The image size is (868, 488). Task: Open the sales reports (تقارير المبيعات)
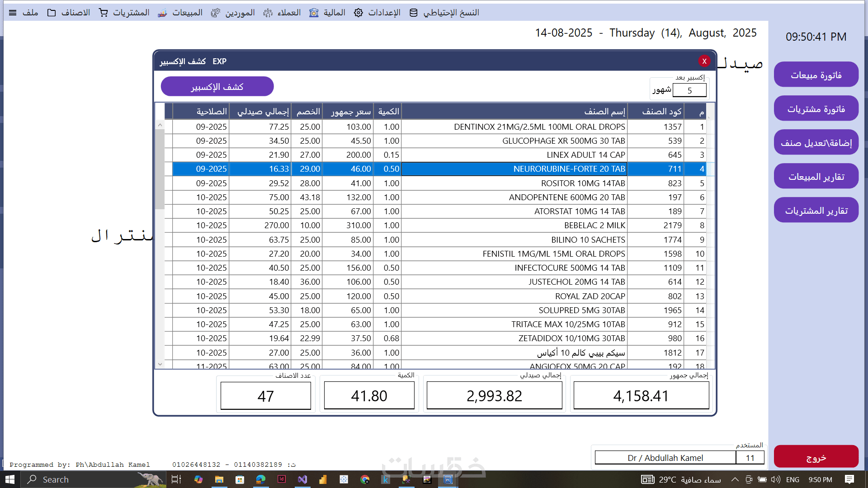[x=816, y=177]
